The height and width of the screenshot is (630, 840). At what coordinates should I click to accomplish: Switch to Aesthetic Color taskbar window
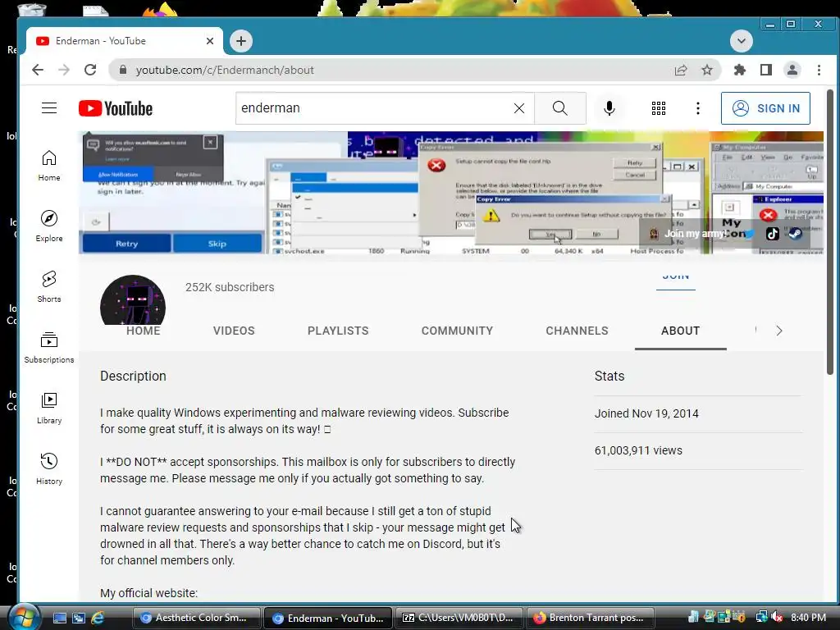[196, 618]
